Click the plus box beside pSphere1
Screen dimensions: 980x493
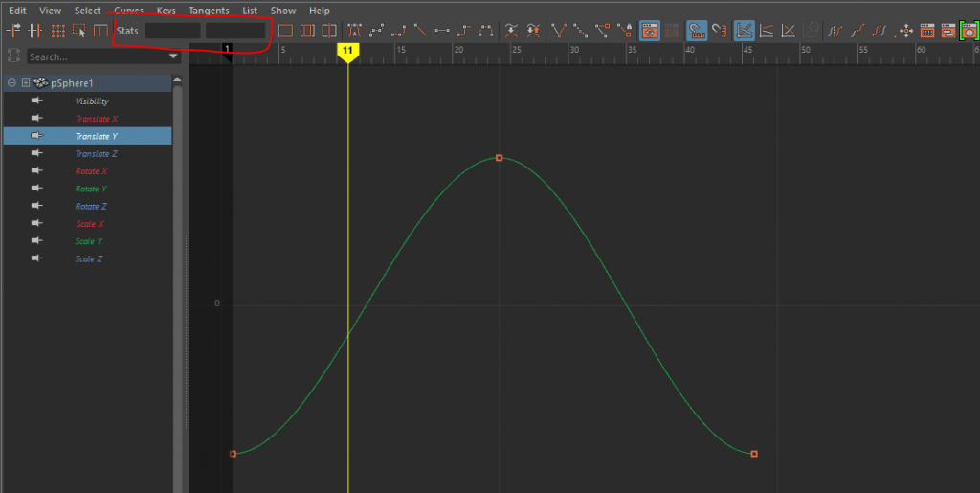[26, 83]
